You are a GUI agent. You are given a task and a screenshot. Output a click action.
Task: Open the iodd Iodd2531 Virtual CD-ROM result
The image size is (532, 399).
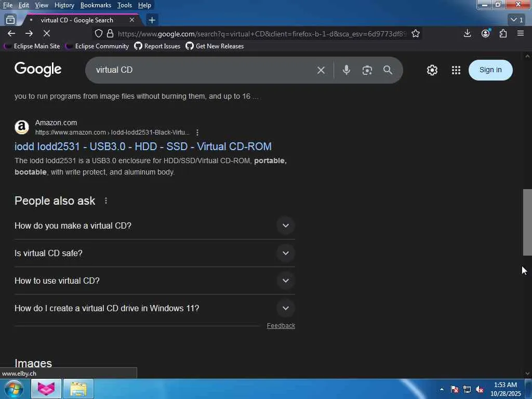[143, 146]
